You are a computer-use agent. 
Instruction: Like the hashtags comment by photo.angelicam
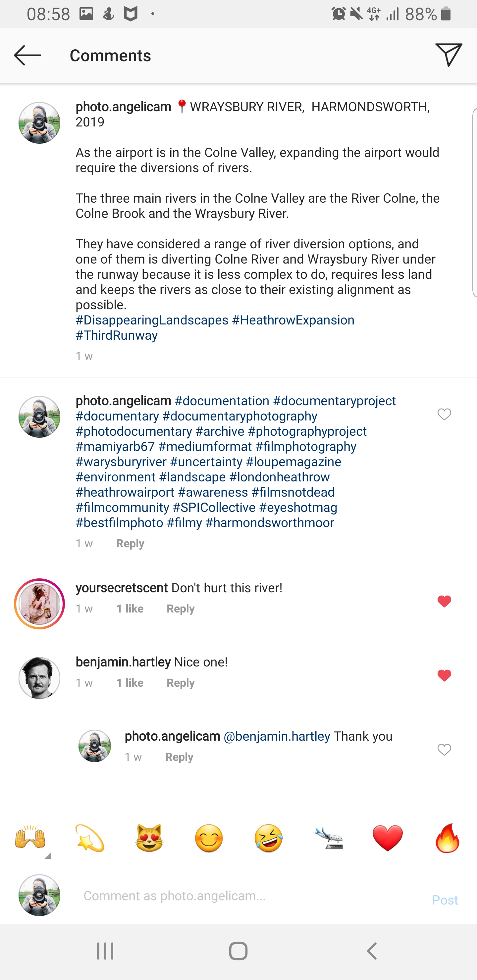(444, 414)
